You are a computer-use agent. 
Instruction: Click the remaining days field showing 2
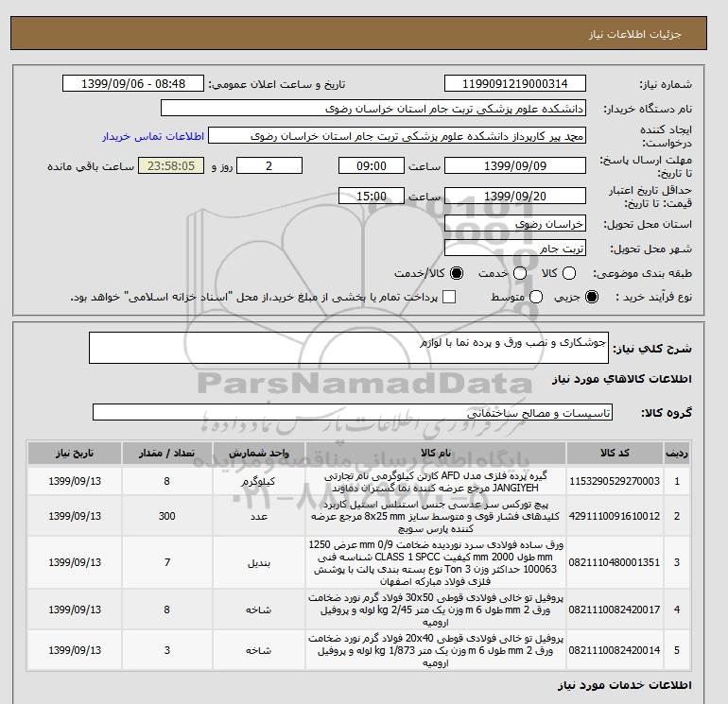pos(269,165)
